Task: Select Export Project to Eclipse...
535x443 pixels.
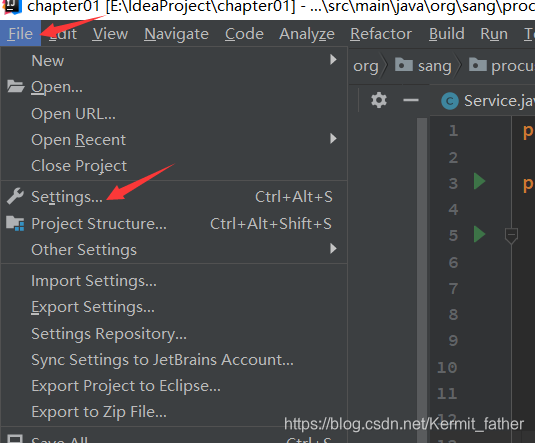Action: coord(174,386)
